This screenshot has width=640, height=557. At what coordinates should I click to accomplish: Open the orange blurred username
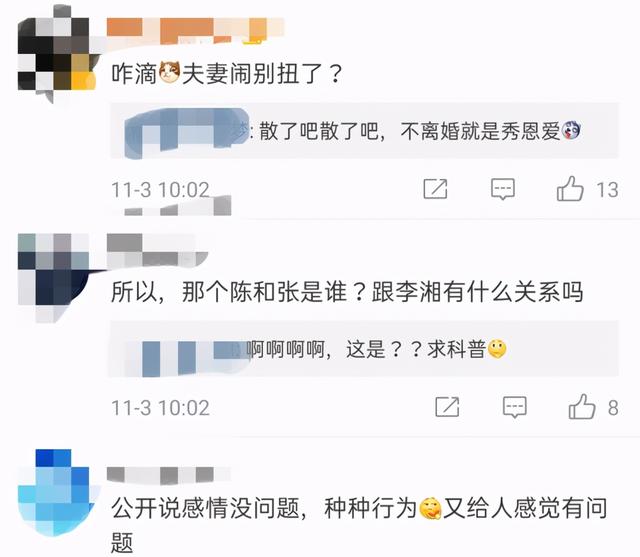pos(195,31)
